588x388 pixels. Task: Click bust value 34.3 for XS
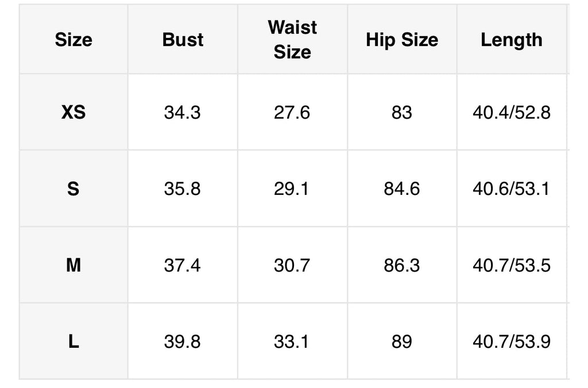coord(182,112)
